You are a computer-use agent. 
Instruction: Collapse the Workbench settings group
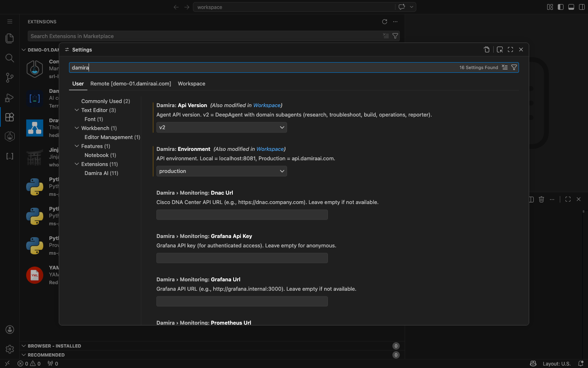(x=77, y=128)
